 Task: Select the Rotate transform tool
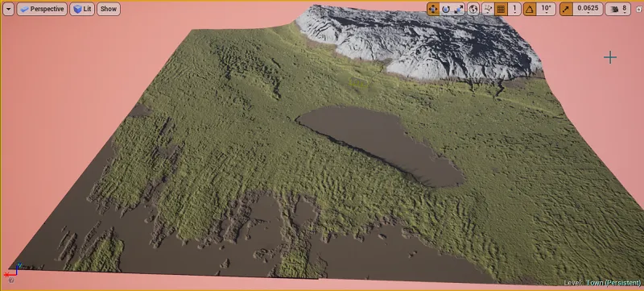coord(446,9)
